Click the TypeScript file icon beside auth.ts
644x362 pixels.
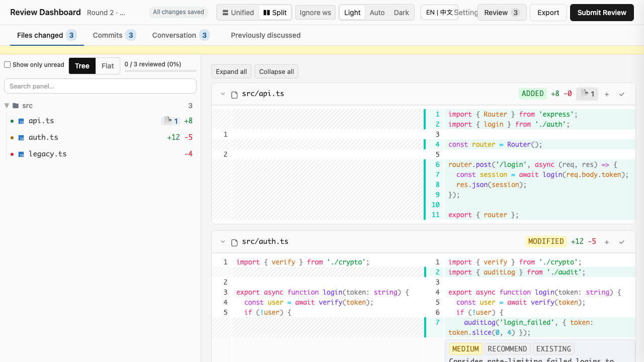tap(21, 138)
